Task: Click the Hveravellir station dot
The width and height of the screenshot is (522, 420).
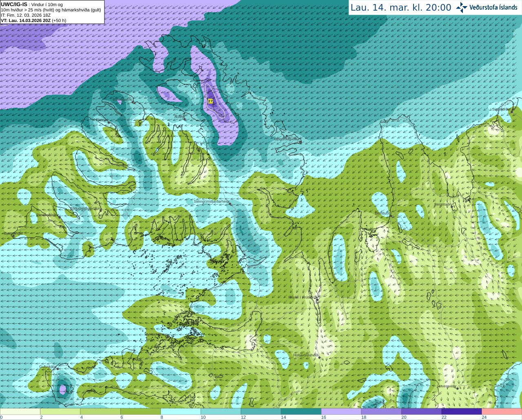Action: [458, 388]
